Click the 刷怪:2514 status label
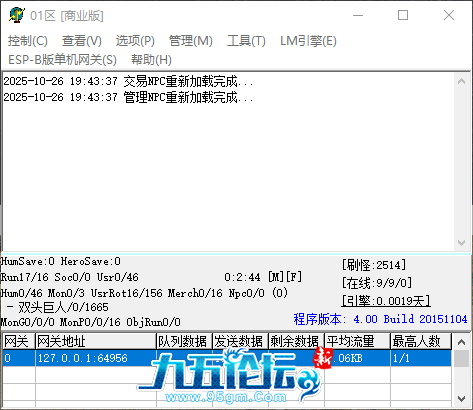Image resolution: width=473 pixels, height=410 pixels. 374,265
